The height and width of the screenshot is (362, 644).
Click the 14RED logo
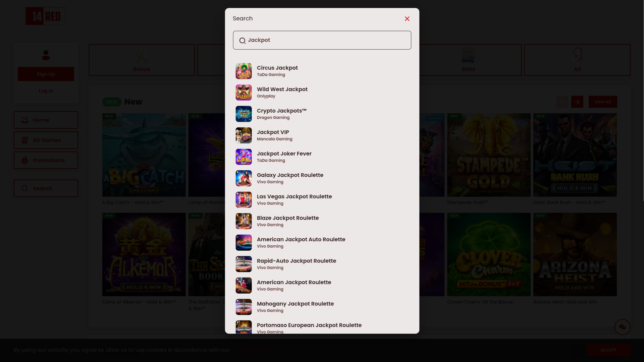click(x=45, y=16)
